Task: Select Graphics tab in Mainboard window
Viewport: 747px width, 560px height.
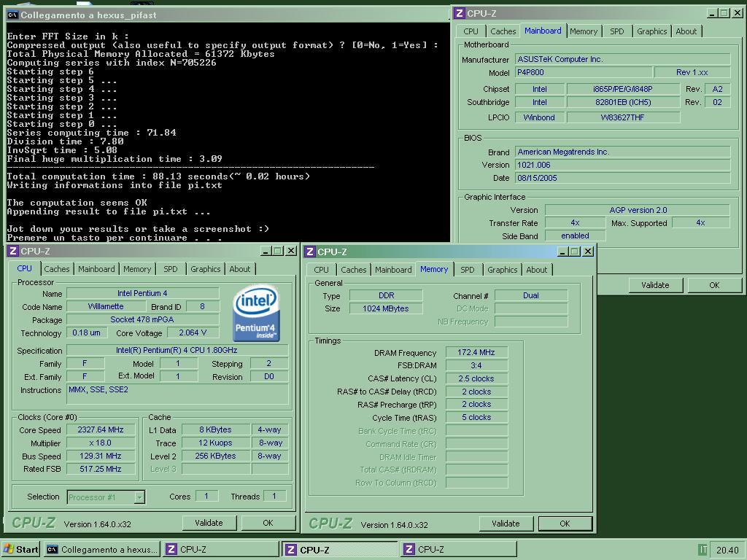Action: [651, 31]
